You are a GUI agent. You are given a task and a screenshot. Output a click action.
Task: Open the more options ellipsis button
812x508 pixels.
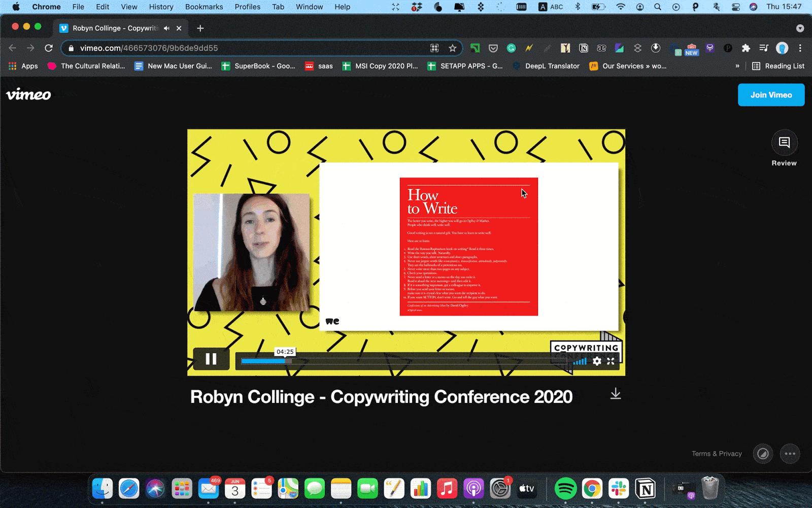790,454
